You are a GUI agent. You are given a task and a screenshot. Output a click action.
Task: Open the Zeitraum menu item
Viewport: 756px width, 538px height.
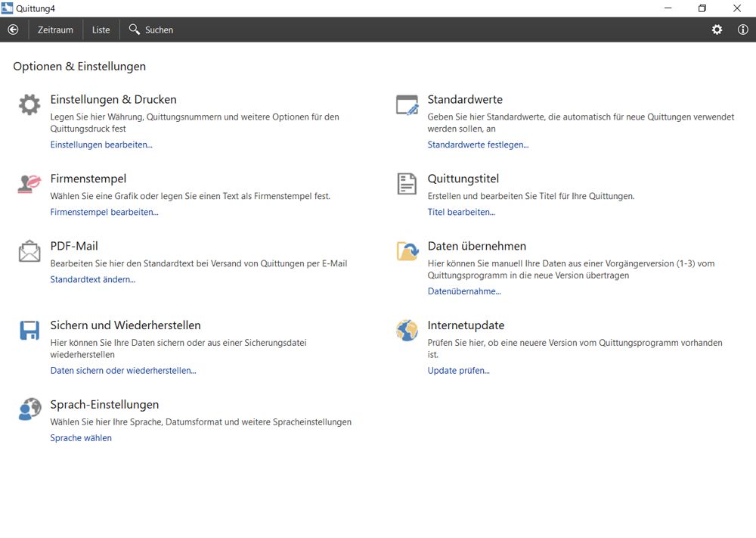(x=55, y=30)
